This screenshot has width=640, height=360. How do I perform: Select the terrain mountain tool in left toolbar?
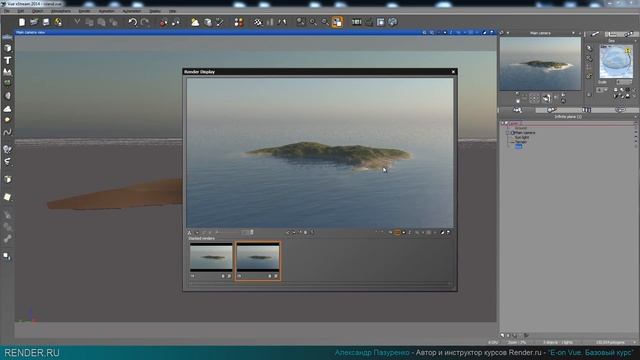[x=7, y=72]
